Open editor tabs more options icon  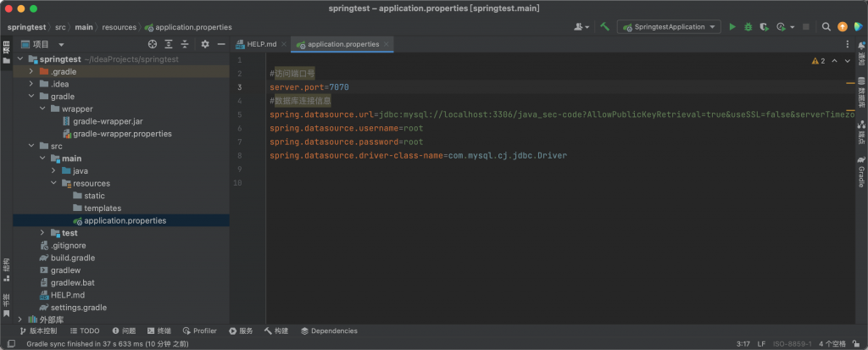point(847,44)
